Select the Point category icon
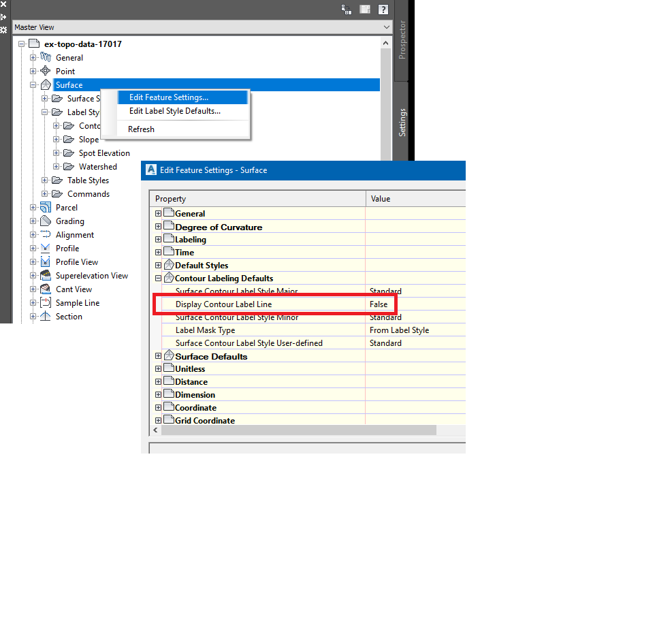The image size is (672, 619). tap(45, 71)
